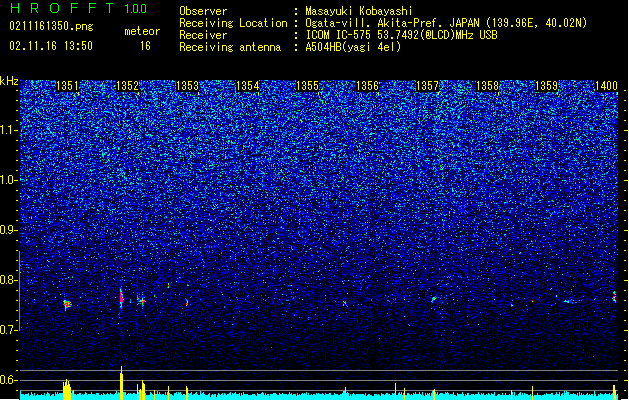This screenshot has width=629, height=400.
Task: Click the date stamp 02.11.16 13:50
Action: (x=51, y=46)
